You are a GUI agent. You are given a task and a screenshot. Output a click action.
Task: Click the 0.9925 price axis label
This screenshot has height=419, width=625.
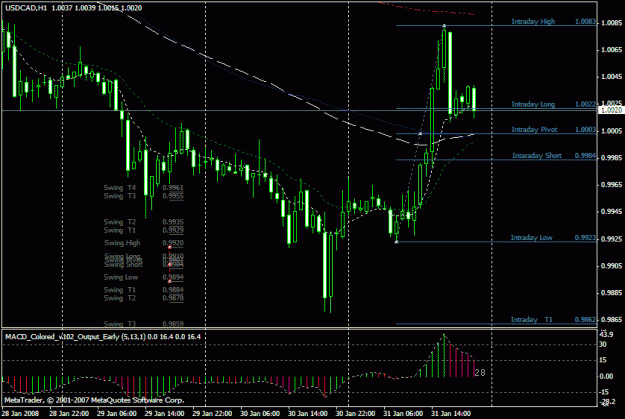coord(611,239)
